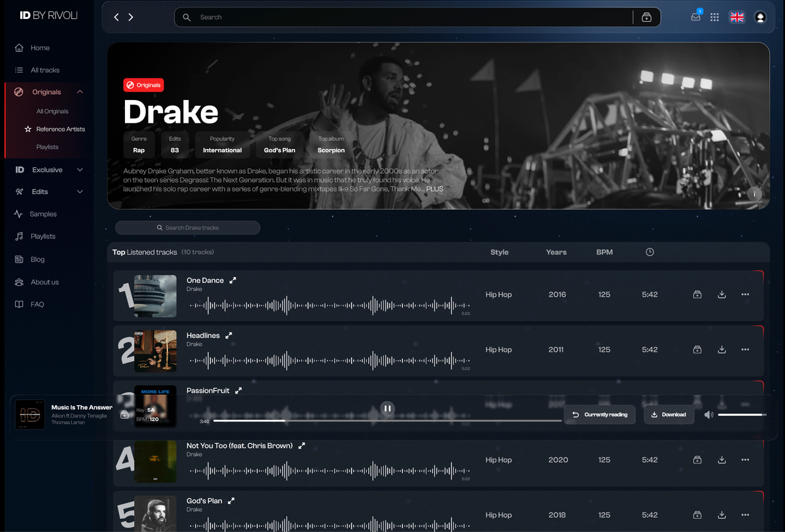This screenshot has height=532, width=785.
Task: Add playing track to crate in player
Action: tap(124, 414)
